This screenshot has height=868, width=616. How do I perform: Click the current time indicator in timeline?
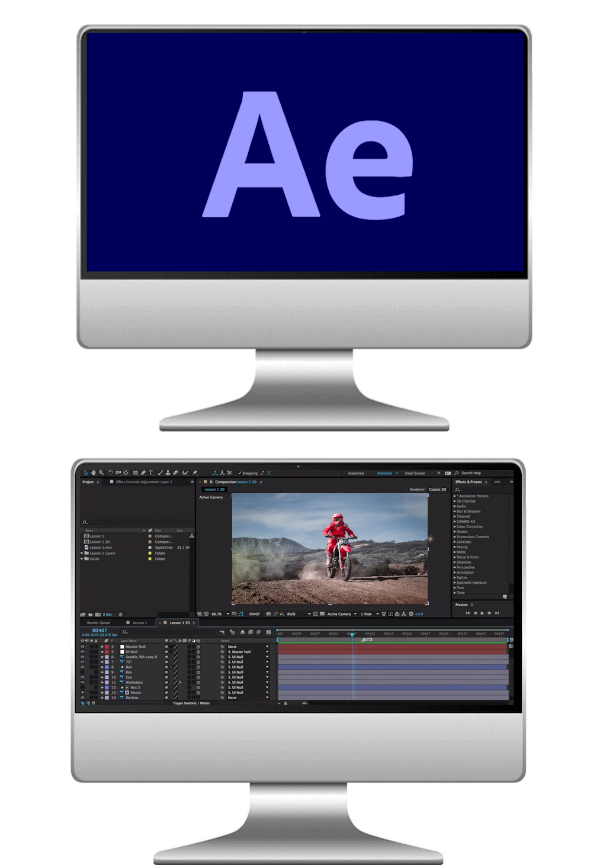pyautogui.click(x=352, y=635)
